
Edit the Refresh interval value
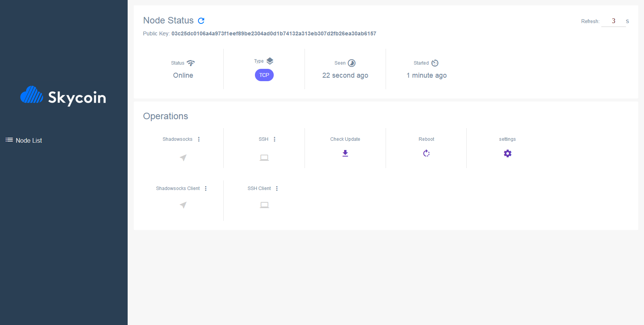[x=613, y=21]
